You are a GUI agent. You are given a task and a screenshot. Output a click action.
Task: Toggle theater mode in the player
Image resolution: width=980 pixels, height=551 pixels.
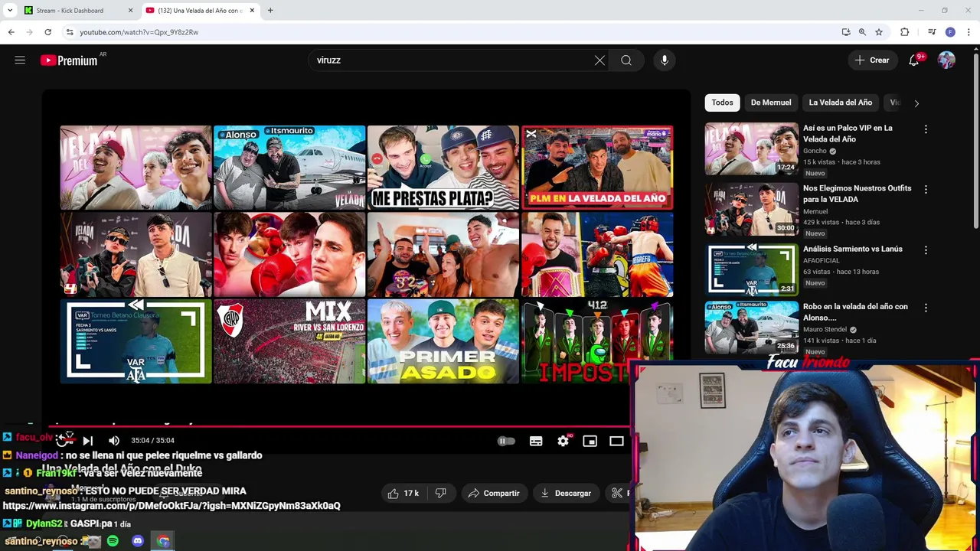[616, 441]
